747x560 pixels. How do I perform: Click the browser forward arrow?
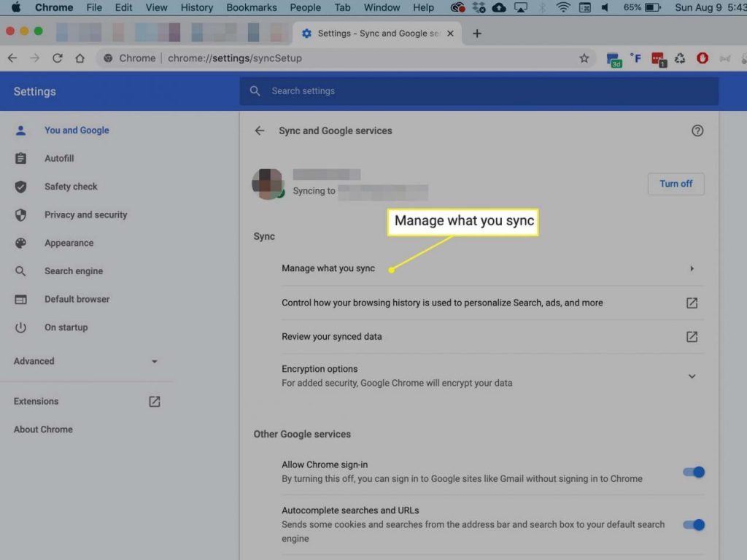[35, 58]
